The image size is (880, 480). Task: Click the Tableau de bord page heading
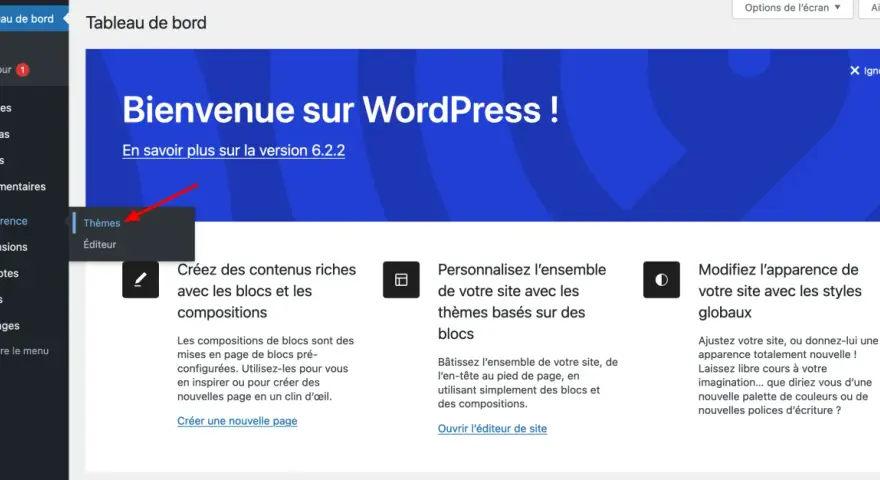pos(146,23)
